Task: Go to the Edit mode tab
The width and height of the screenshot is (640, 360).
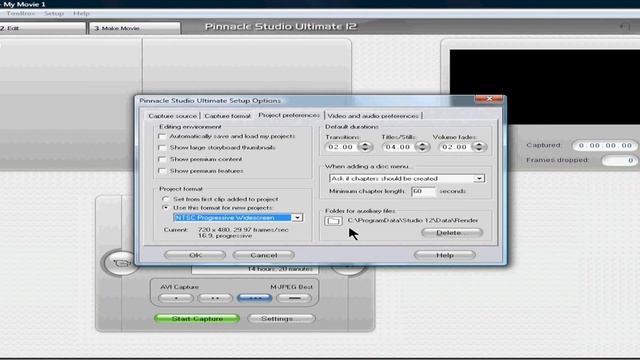Action: 42,28
